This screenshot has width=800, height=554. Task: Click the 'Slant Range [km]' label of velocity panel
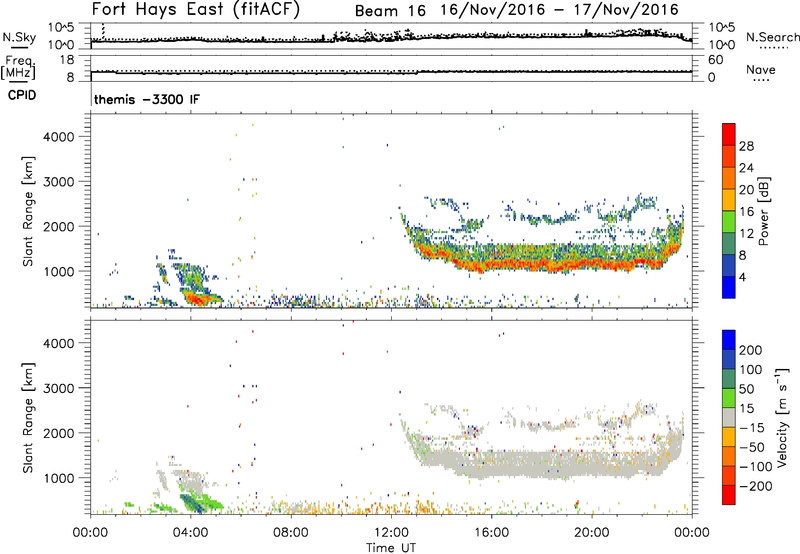tap(28, 417)
